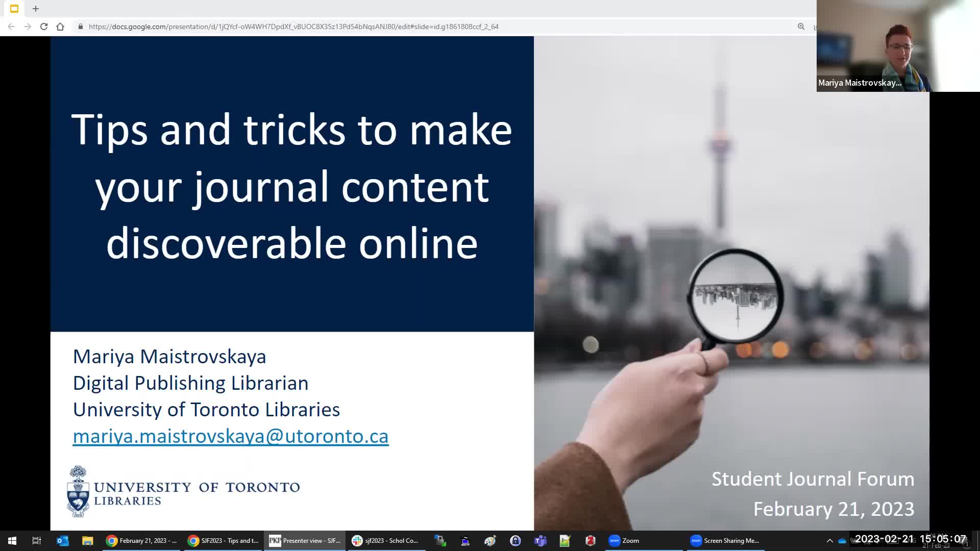The height and width of the screenshot is (551, 980).
Task: Open File Explorer from the taskbar
Action: (88, 541)
